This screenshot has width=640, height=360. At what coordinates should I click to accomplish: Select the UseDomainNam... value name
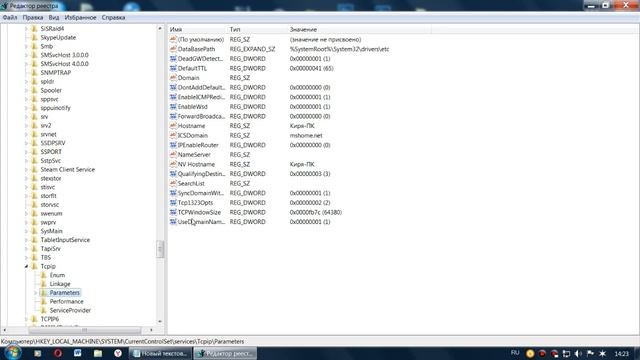pyautogui.click(x=201, y=222)
